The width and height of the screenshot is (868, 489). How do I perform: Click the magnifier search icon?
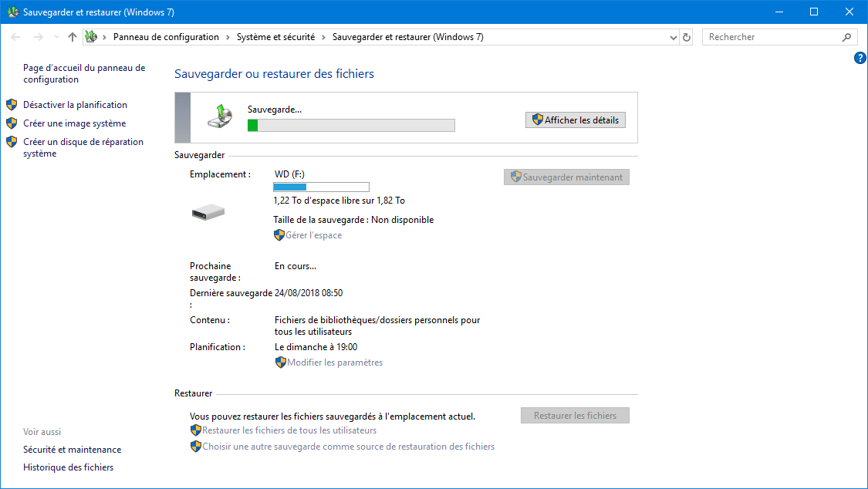pyautogui.click(x=846, y=37)
